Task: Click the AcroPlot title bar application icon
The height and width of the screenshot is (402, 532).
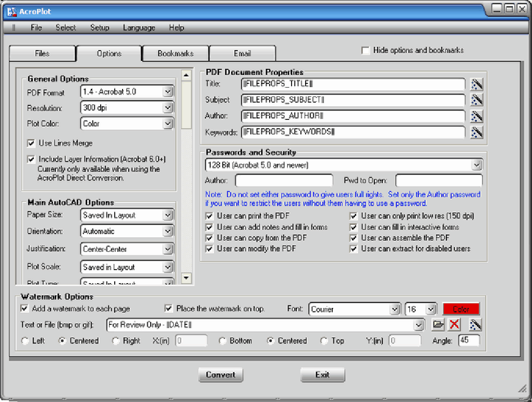Action: point(11,11)
